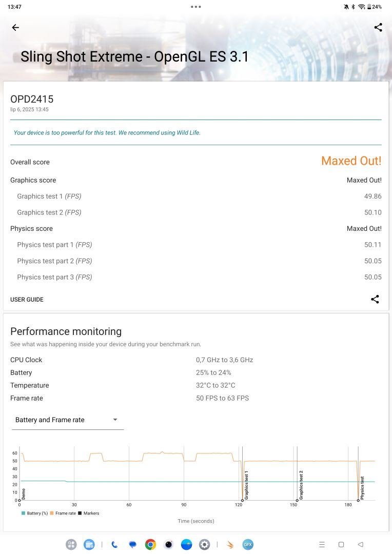392x554 pixels.
Task: Tap the share icon in the header
Action: click(x=378, y=28)
